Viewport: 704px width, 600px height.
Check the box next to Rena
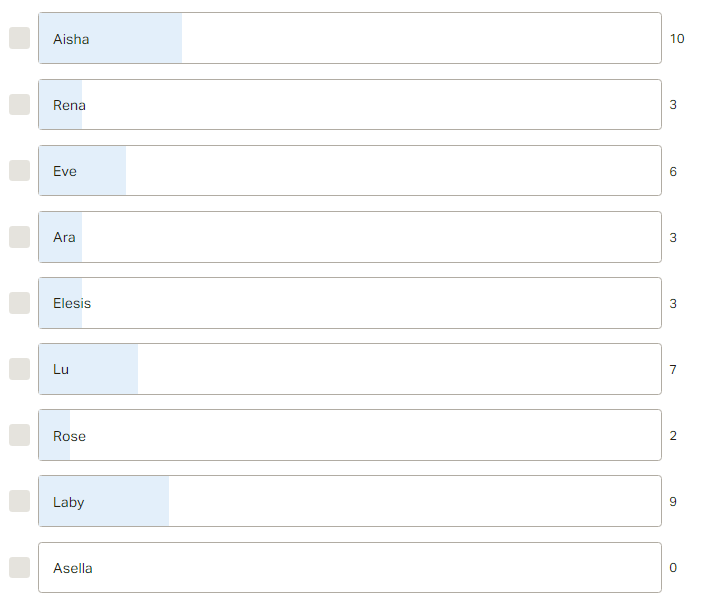click(19, 105)
